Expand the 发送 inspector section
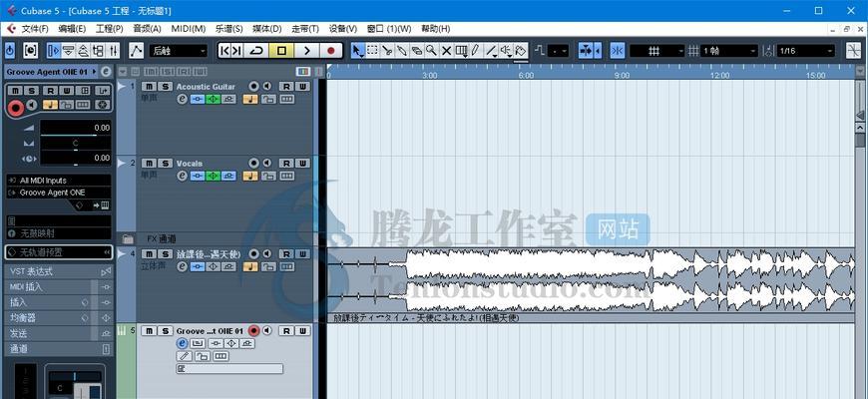This screenshot has height=399, width=868. (58, 334)
